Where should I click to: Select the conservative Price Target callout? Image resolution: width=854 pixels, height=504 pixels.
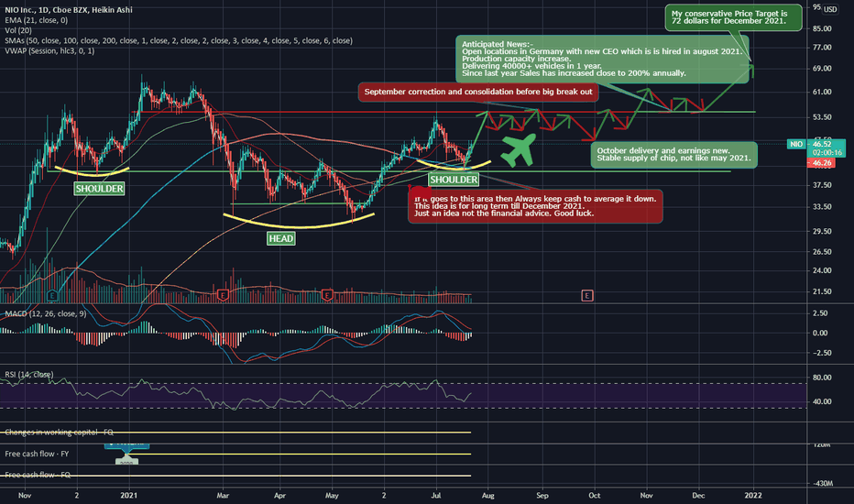(x=733, y=17)
